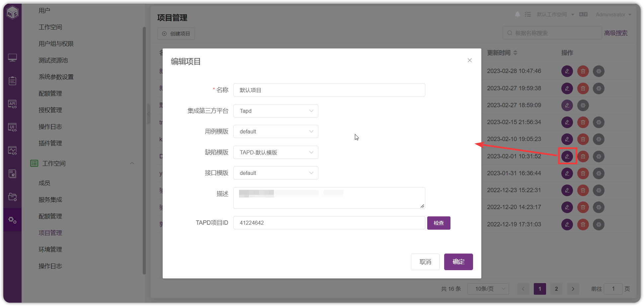Open 高级搜索 link

pos(616,33)
